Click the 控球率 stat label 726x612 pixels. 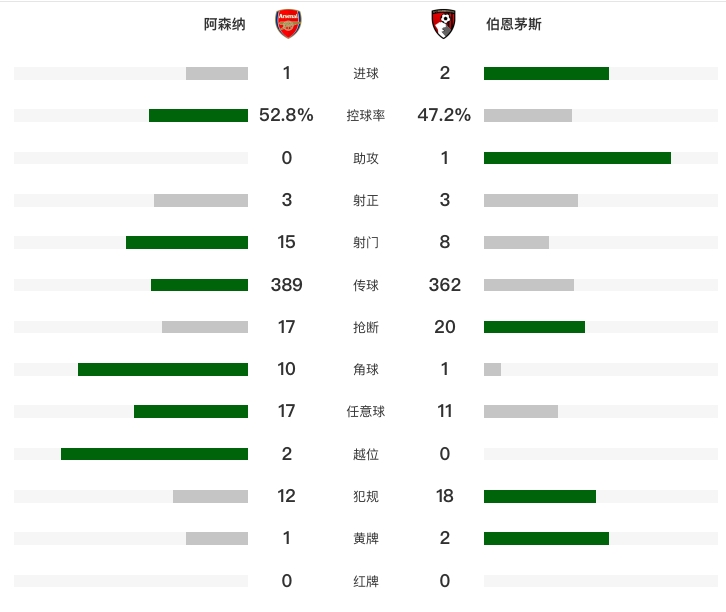(366, 116)
